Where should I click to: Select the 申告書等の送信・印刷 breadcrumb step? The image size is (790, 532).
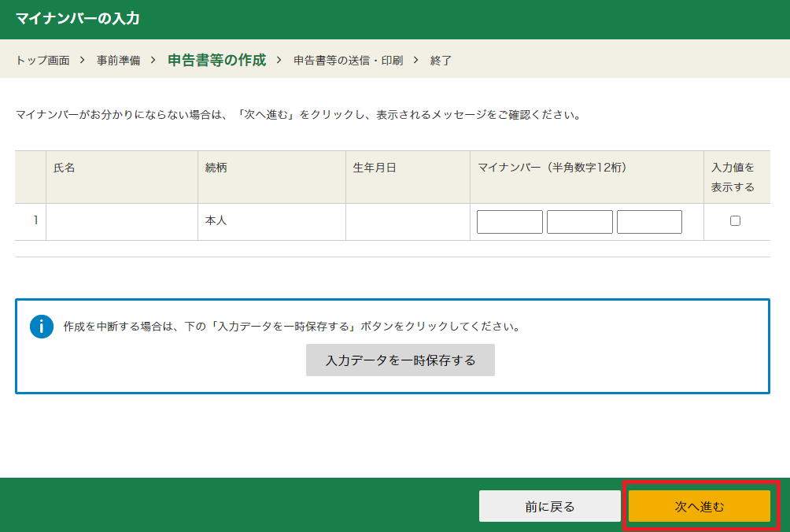pyautogui.click(x=348, y=61)
